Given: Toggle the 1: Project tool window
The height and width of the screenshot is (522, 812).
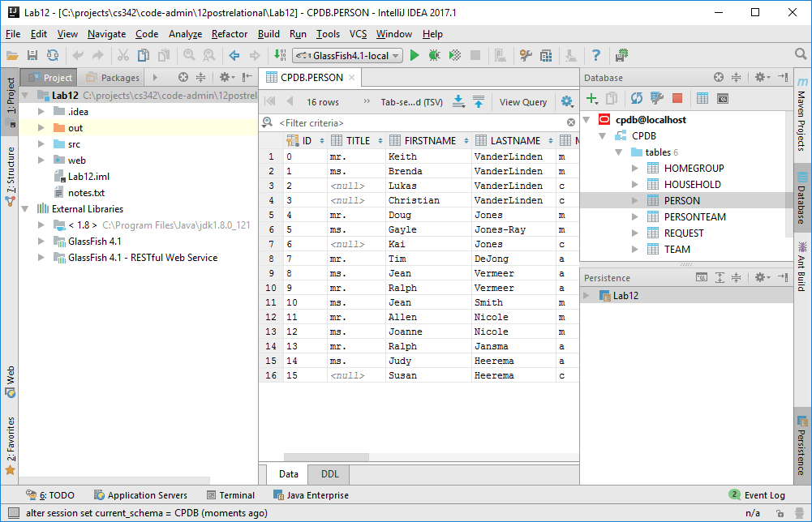Looking at the screenshot, I should click(x=11, y=101).
